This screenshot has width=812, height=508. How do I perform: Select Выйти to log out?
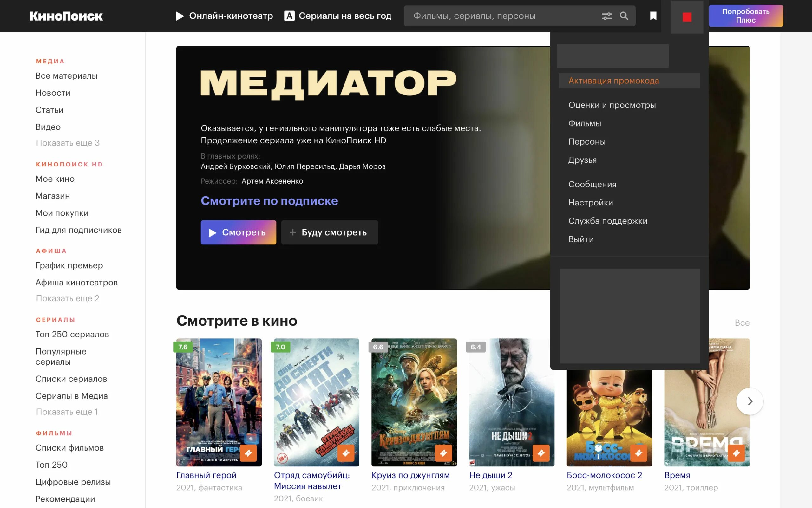pos(581,239)
